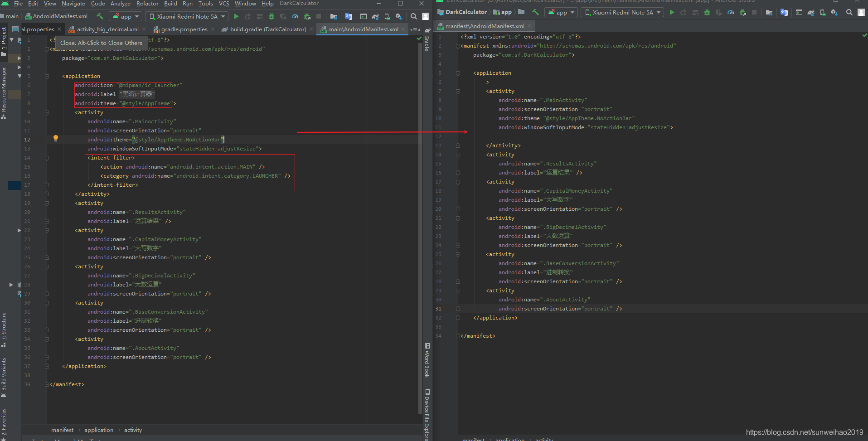
Task: Open SDK Manager in the right window toolbar
Action: pos(834,12)
